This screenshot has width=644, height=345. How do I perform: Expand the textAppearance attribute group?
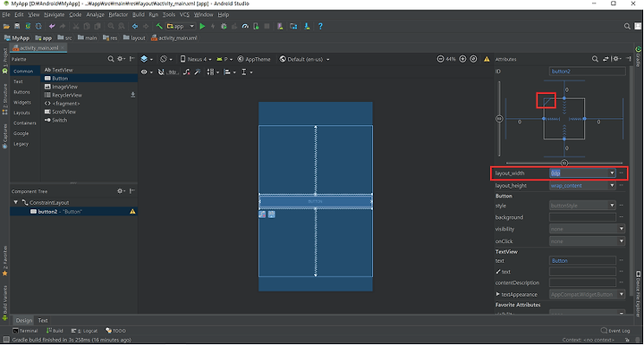coord(498,294)
